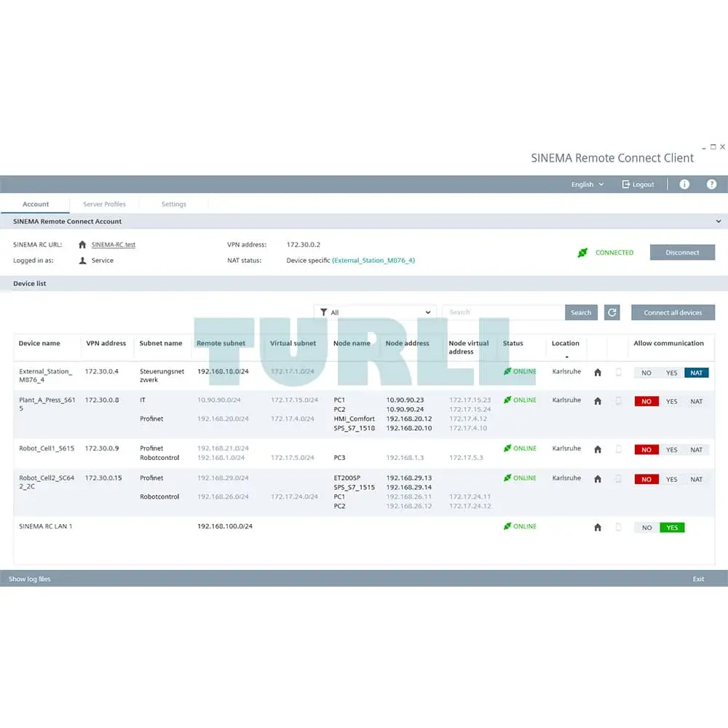Click the Search button
The image size is (728, 728).
(x=581, y=312)
